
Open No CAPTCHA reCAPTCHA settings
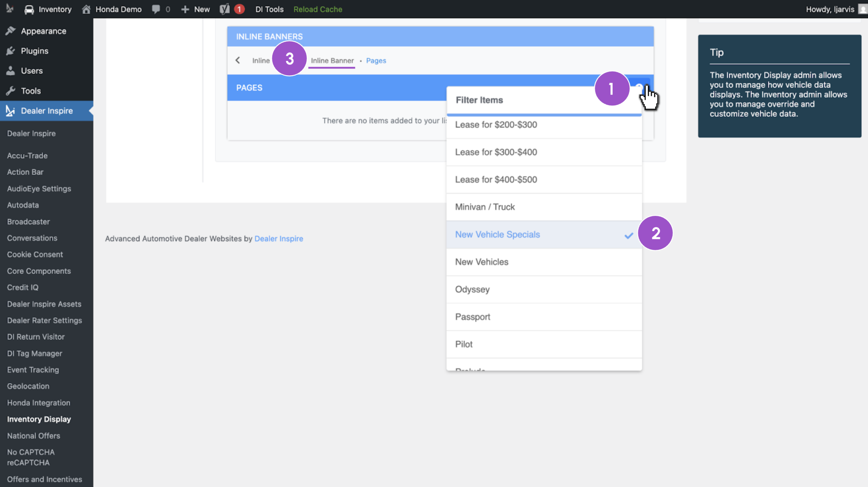(x=31, y=457)
